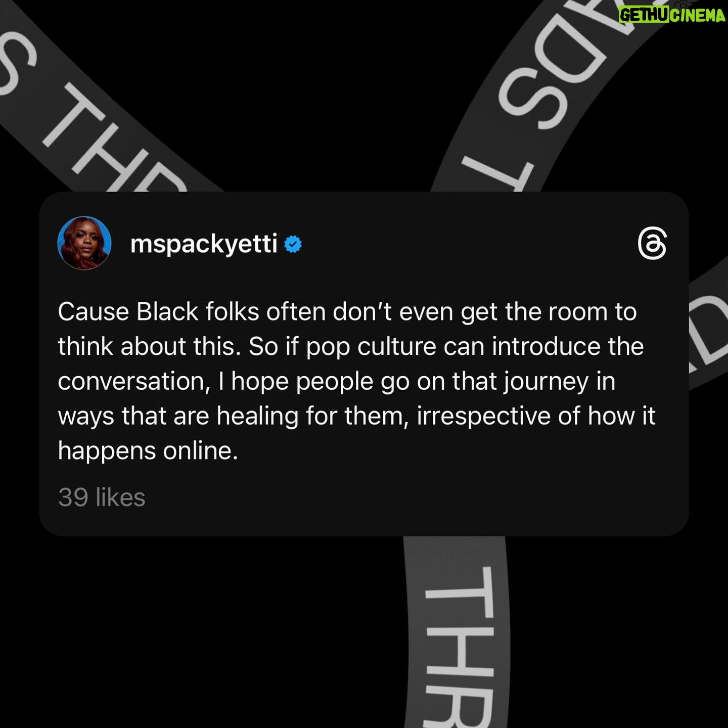Open the Threads logo icon on the post card
The width and height of the screenshot is (728, 728).
(x=652, y=243)
